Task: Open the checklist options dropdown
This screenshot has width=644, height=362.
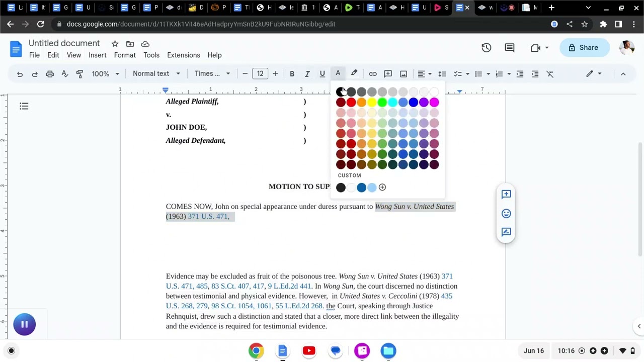Action: click(461, 74)
